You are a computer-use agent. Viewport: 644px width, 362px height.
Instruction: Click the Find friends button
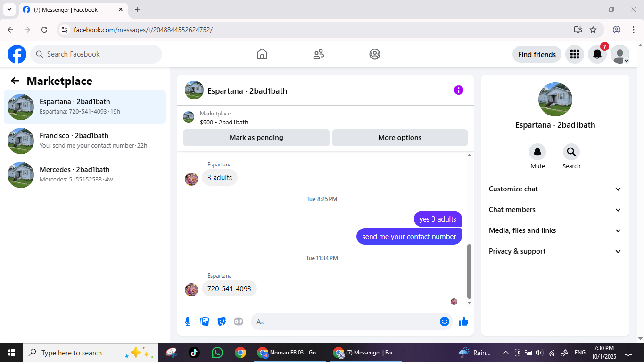click(537, 54)
